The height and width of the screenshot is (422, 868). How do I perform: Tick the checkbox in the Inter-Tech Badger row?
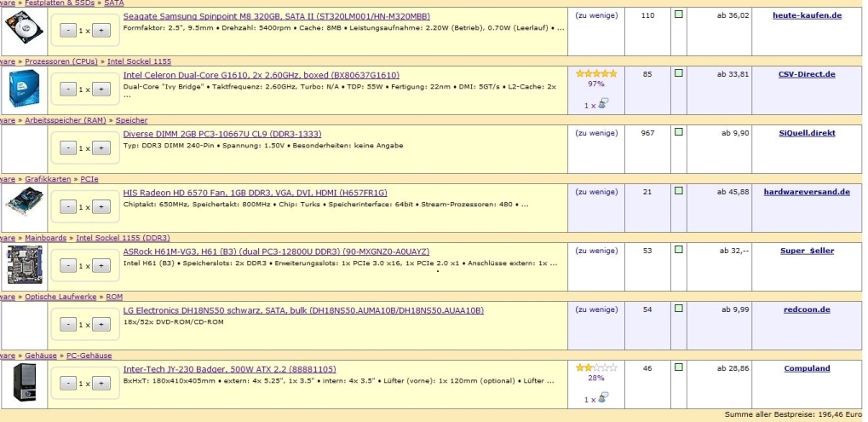coord(679,367)
